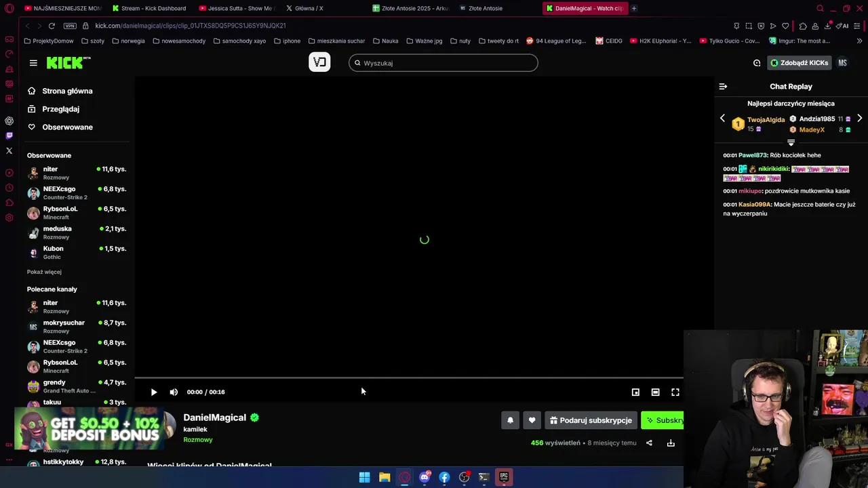Reload the page
868x488 pixels.
coord(52,26)
